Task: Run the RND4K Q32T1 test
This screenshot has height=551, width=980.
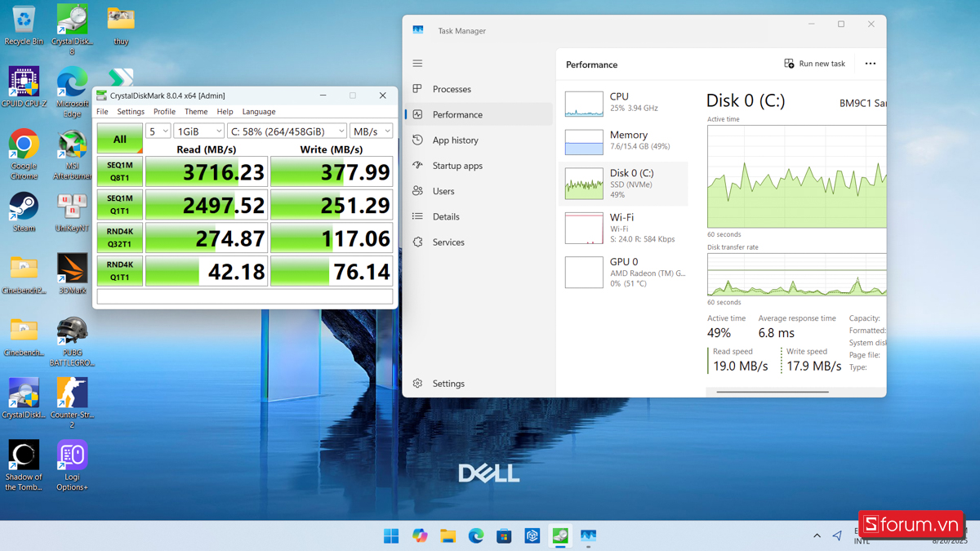Action: point(120,238)
